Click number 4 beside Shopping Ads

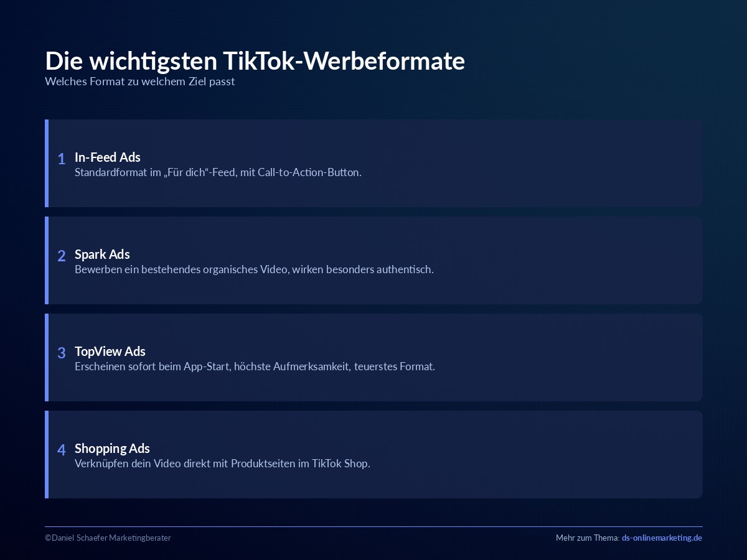pos(62,450)
